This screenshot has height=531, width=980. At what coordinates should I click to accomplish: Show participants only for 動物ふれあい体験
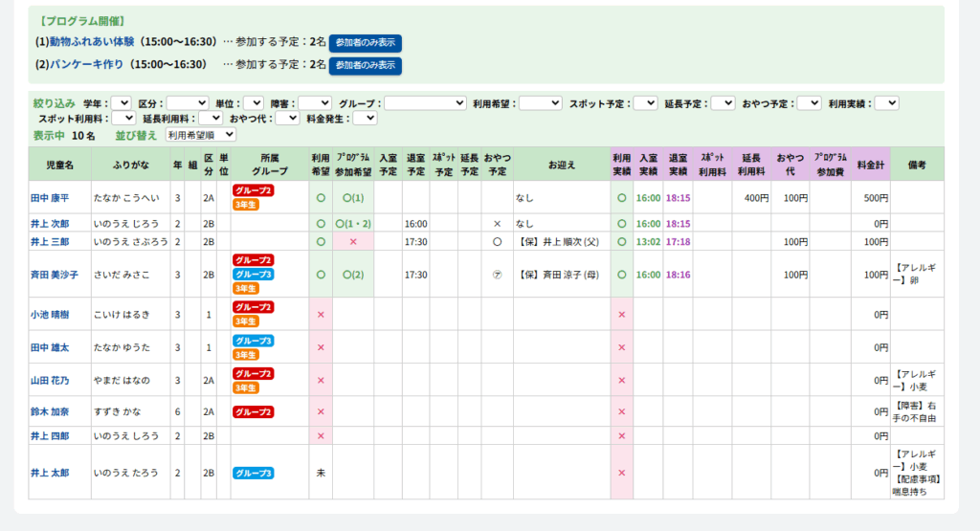[x=366, y=43]
